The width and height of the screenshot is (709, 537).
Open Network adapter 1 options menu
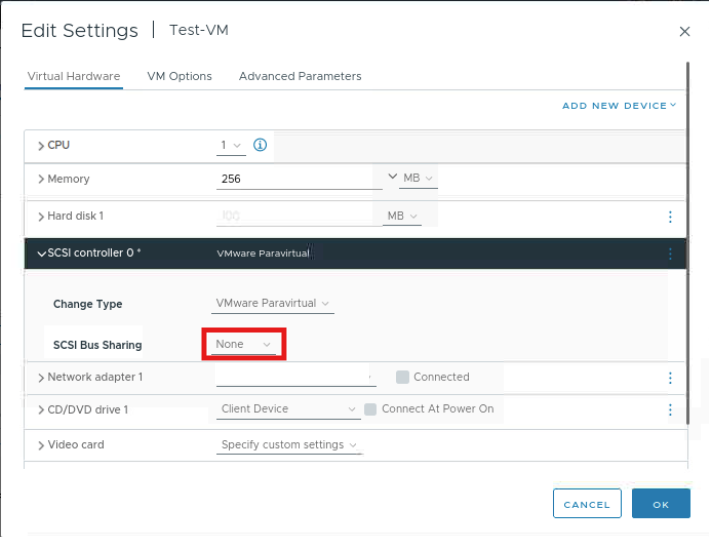[670, 378]
